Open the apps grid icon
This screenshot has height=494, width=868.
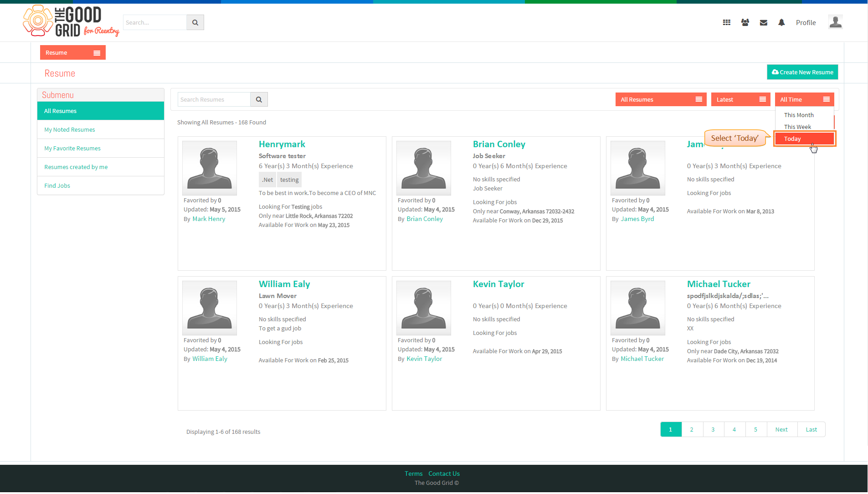[727, 22]
